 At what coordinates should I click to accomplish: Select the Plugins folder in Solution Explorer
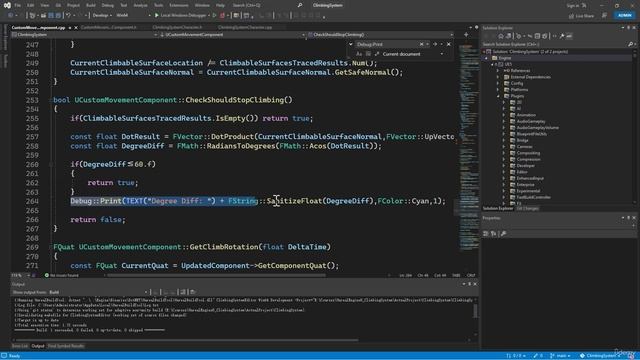click(x=517, y=96)
